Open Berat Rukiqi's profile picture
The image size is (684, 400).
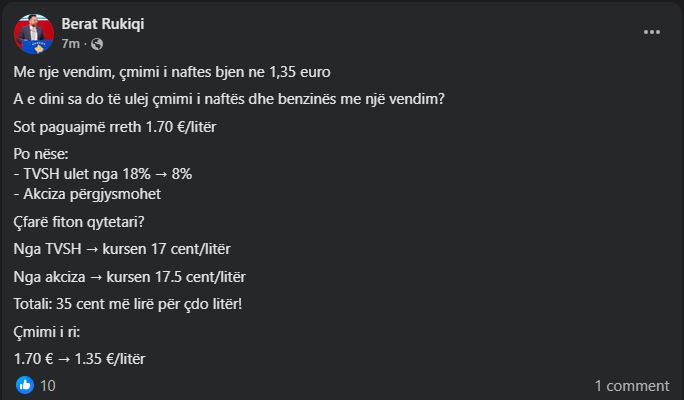[x=34, y=34]
